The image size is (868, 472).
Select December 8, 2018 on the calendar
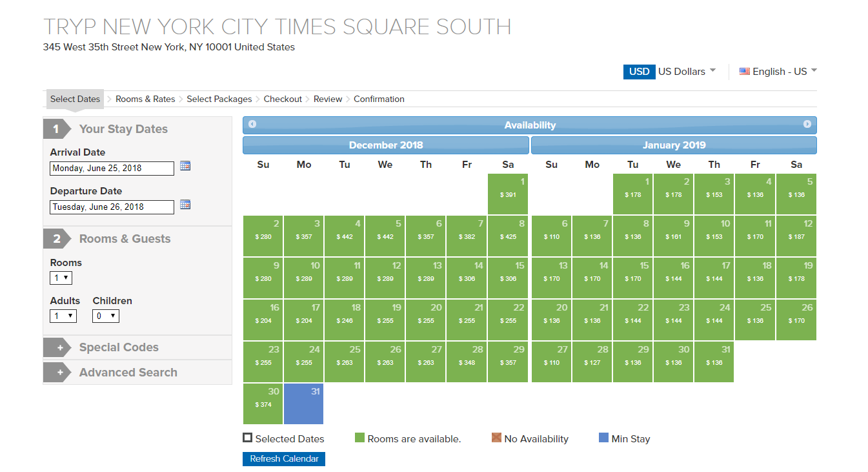click(x=508, y=236)
